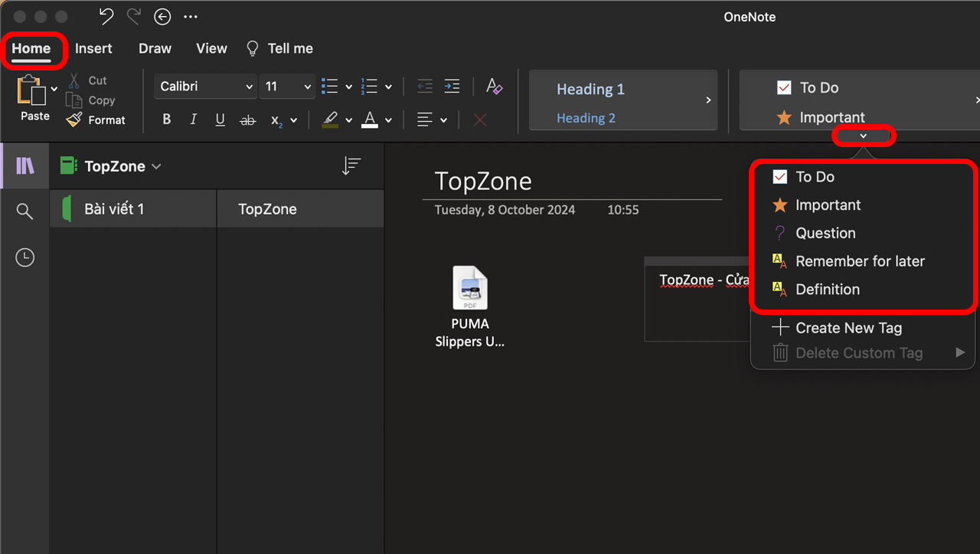
Task: Click the Tell me lightbulb search
Action: coord(279,48)
